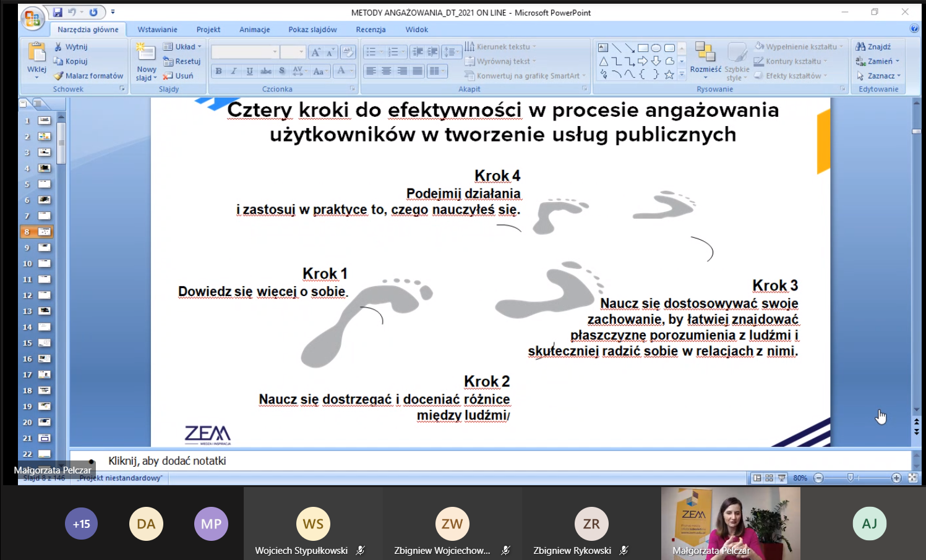Open PowerPoint help question mark icon
Viewport: 926px width, 560px height.
click(x=914, y=28)
